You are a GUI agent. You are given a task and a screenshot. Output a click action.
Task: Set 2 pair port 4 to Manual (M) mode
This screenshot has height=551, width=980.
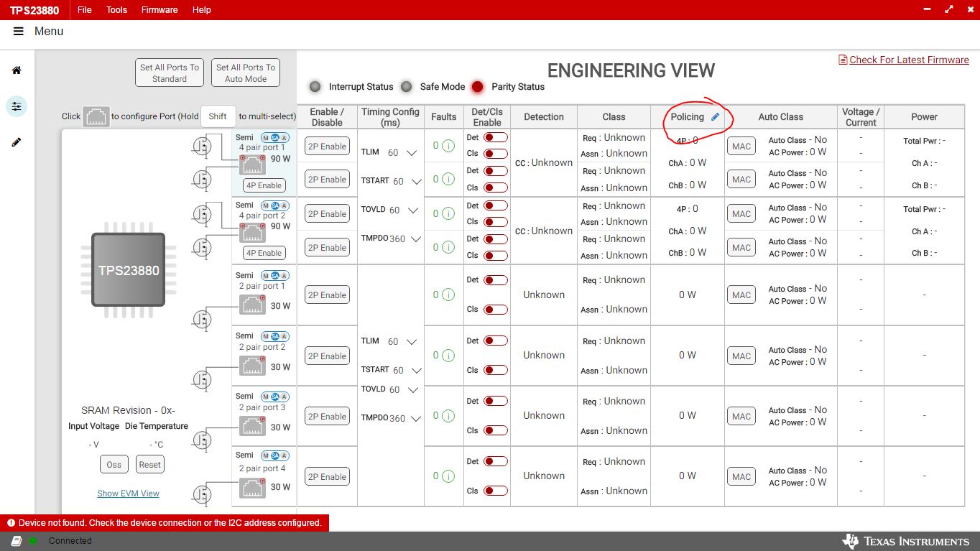(266, 455)
